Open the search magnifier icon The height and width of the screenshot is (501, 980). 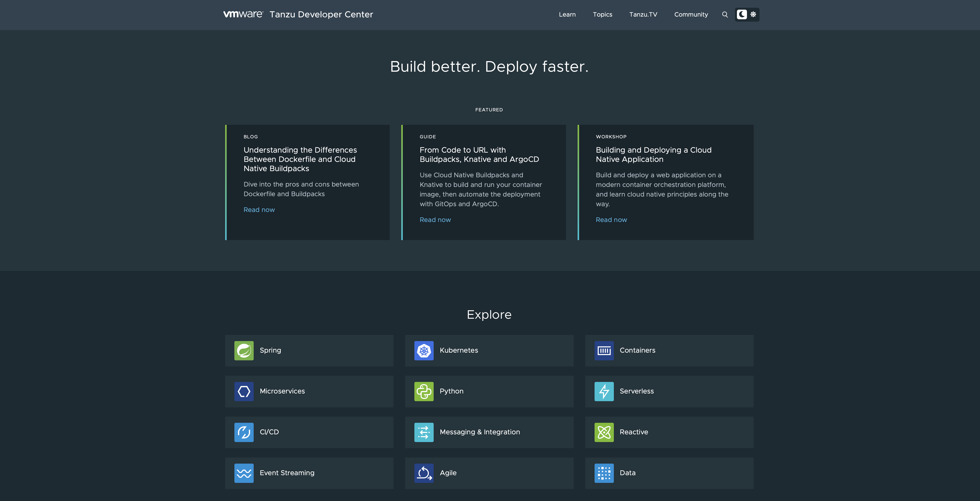[725, 14]
